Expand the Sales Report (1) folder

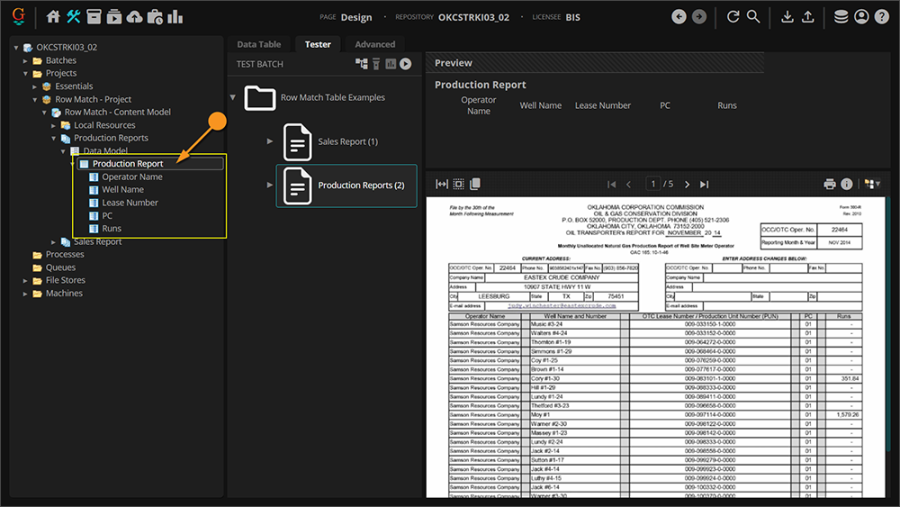(x=270, y=142)
